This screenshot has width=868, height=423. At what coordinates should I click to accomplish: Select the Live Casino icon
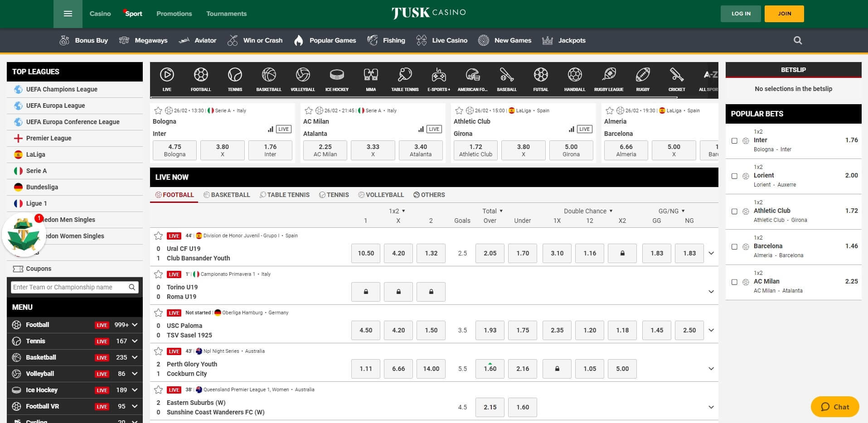[441, 40]
